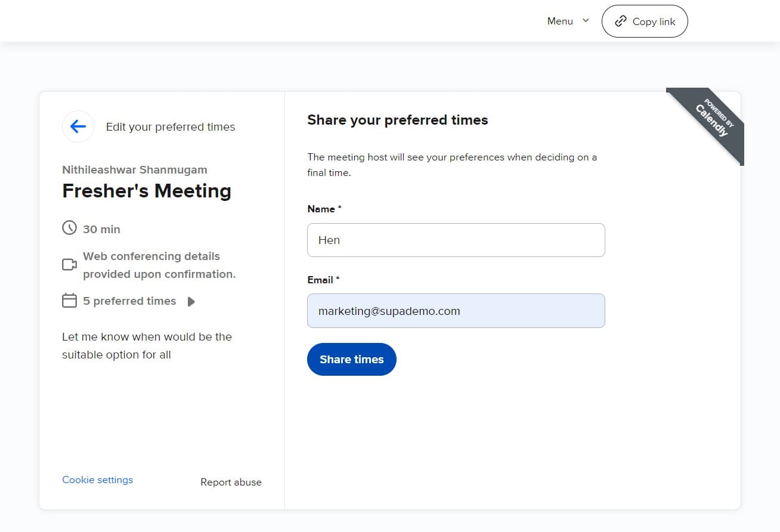Screen dimensions: 780x532
Task: Open the Cookie settings link
Action: click(98, 480)
